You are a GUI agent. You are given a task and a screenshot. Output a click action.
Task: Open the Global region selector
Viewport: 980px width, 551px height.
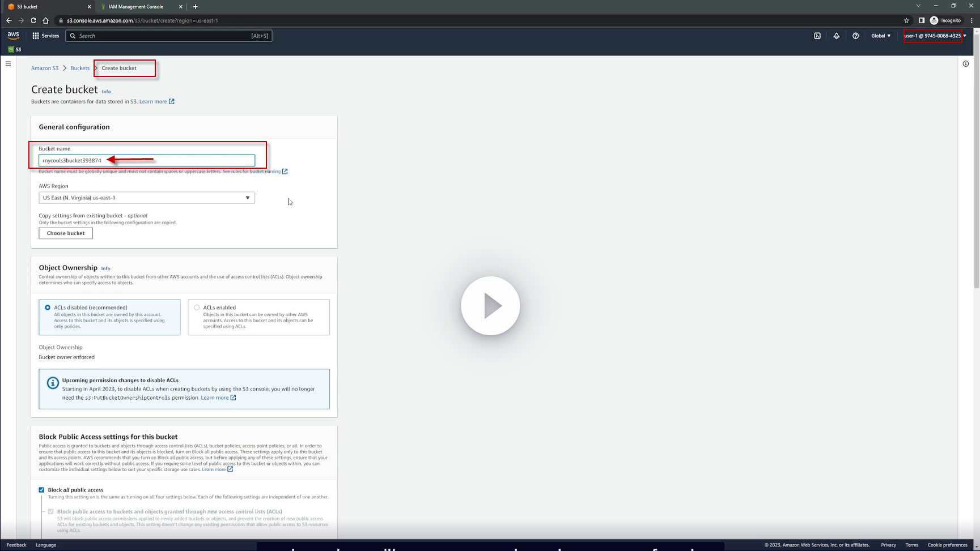(881, 36)
